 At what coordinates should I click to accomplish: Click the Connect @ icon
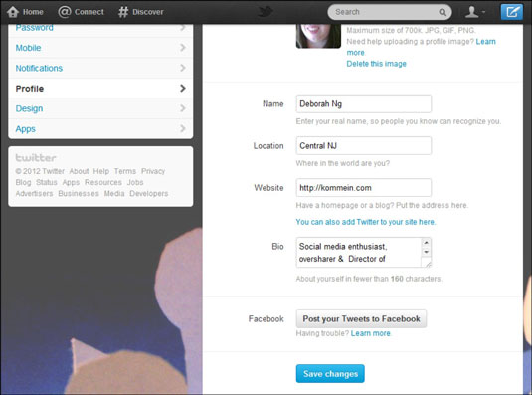64,12
